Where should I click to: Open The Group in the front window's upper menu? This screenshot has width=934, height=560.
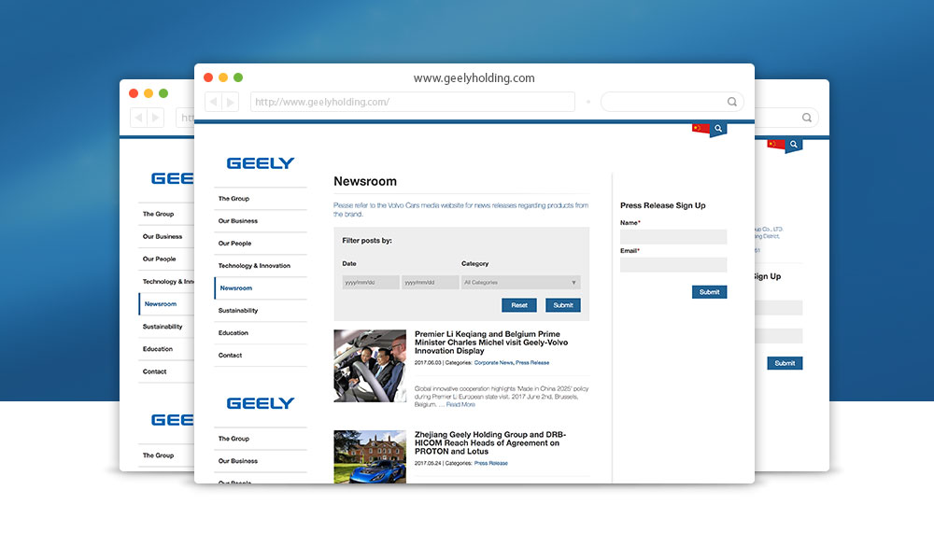click(233, 199)
